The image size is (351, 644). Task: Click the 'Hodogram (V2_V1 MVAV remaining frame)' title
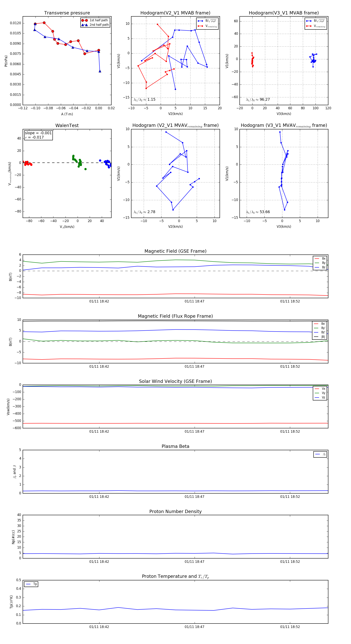click(175, 125)
